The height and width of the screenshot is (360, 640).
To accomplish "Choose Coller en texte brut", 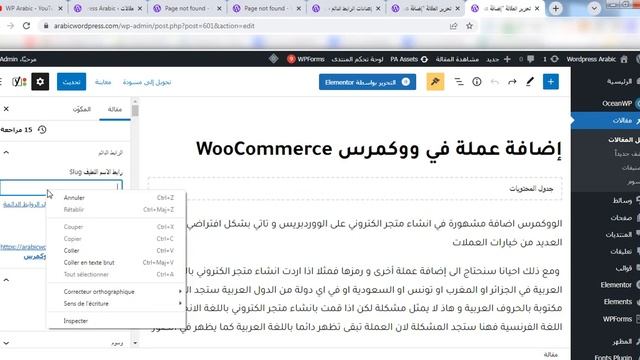I will click(x=117, y=262).
